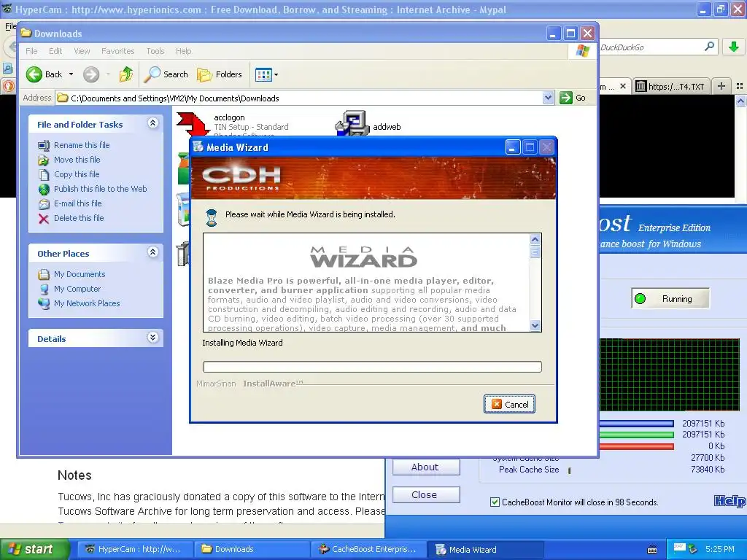Click the Publish to Web globe icon
Viewport: 747px width, 560px height.
44,189
